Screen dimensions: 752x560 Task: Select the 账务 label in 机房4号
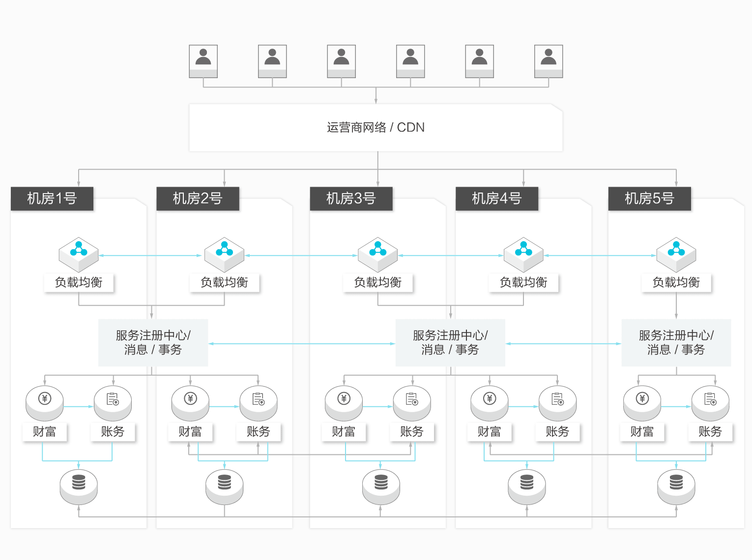coord(557,432)
